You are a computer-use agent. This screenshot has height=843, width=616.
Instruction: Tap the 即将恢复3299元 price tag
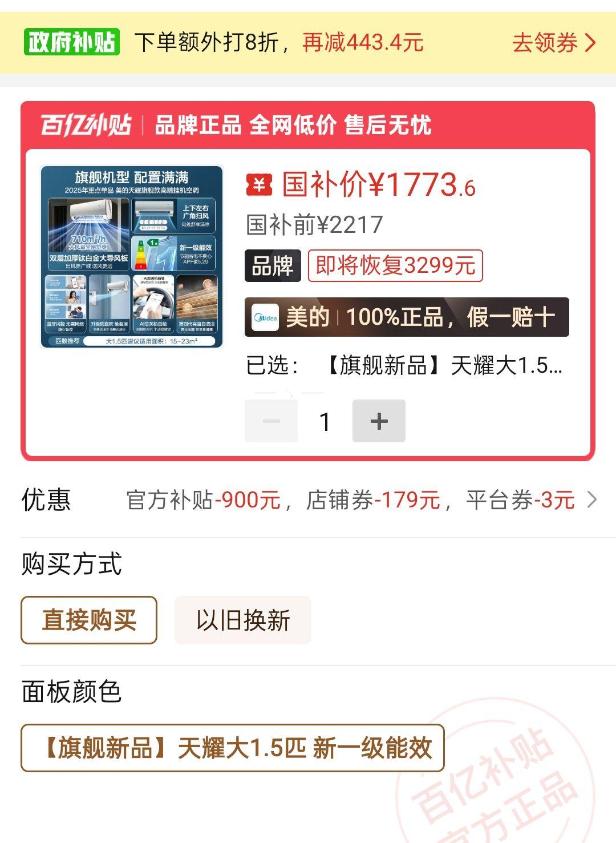click(395, 266)
